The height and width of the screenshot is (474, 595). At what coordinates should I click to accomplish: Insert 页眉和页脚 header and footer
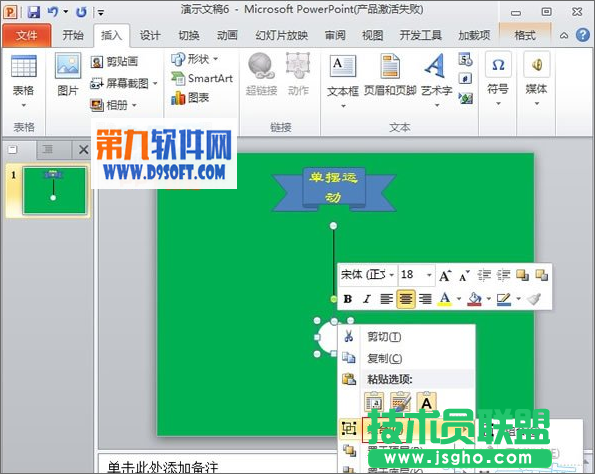pyautogui.click(x=390, y=75)
